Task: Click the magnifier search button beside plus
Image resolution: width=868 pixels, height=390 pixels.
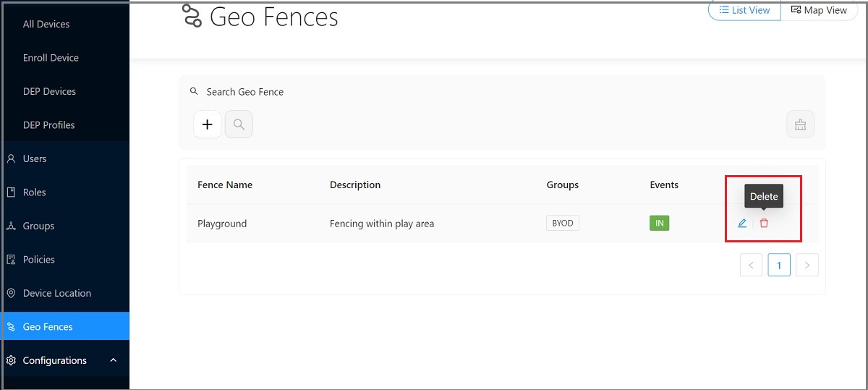Action: pyautogui.click(x=239, y=124)
